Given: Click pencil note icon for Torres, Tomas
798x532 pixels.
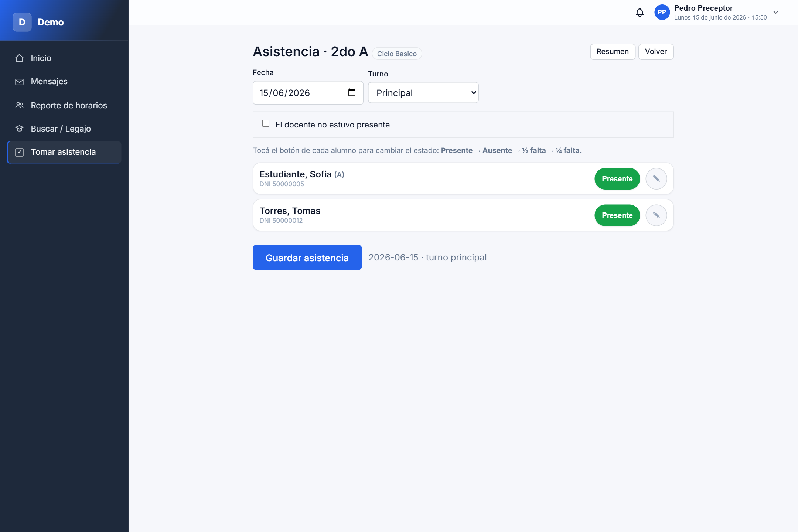Looking at the screenshot, I should pyautogui.click(x=656, y=215).
